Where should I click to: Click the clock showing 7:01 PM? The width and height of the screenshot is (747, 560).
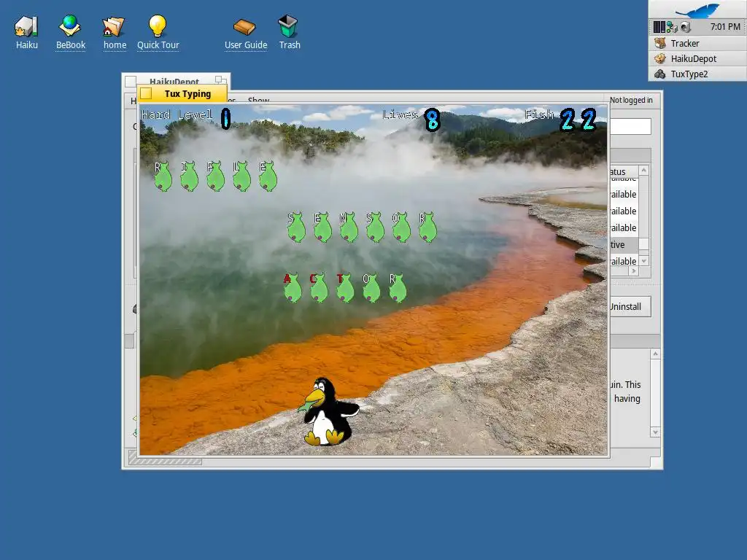725,27
